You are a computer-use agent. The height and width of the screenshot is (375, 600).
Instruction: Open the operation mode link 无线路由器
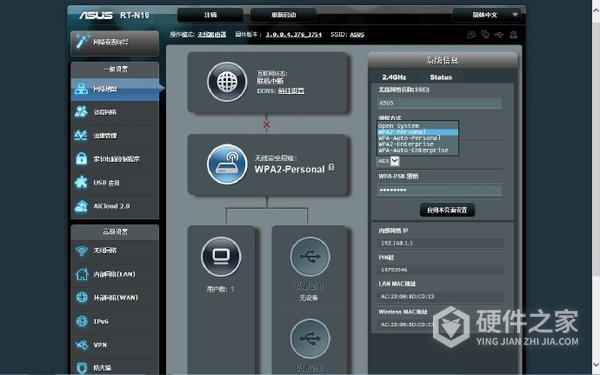(212, 34)
